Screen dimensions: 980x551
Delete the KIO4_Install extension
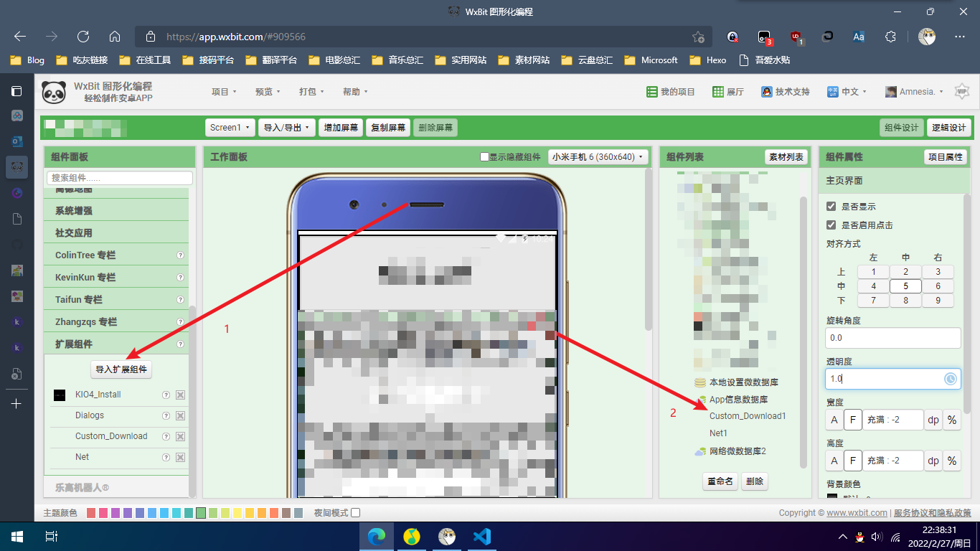point(181,395)
